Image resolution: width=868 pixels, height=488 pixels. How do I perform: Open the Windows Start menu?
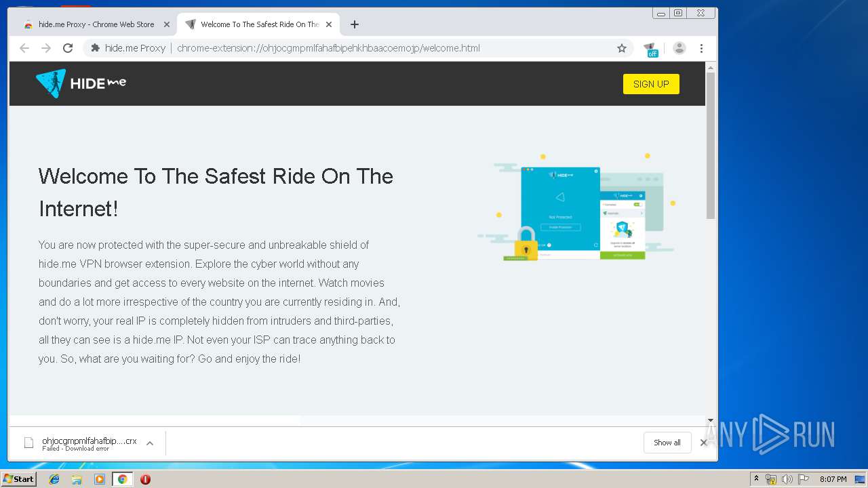click(19, 479)
